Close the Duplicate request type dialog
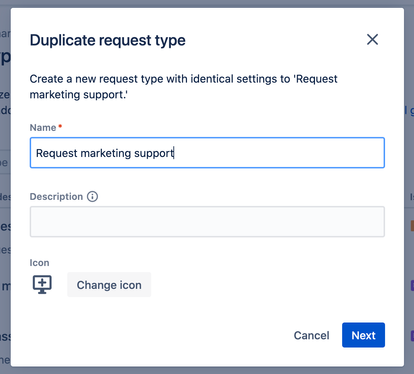Image resolution: width=414 pixels, height=374 pixels. (x=372, y=39)
